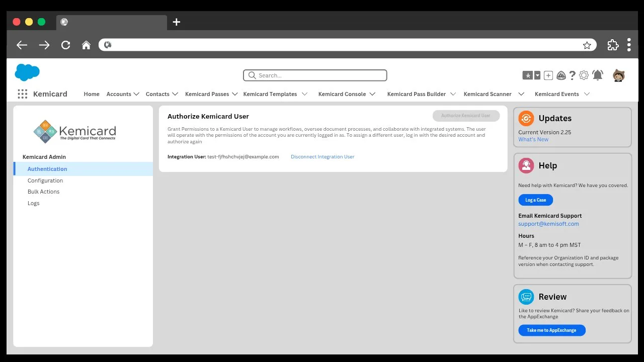Click into the Salesforce search field
This screenshot has width=644, height=362.
(315, 75)
